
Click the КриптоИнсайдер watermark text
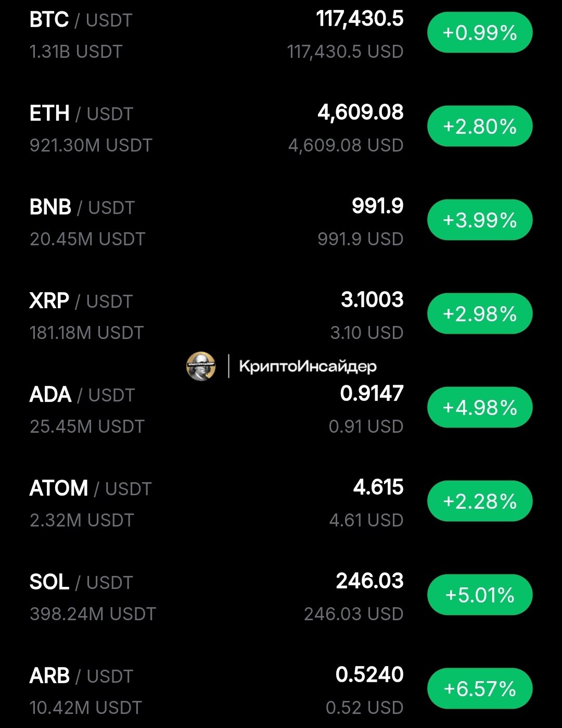click(308, 367)
